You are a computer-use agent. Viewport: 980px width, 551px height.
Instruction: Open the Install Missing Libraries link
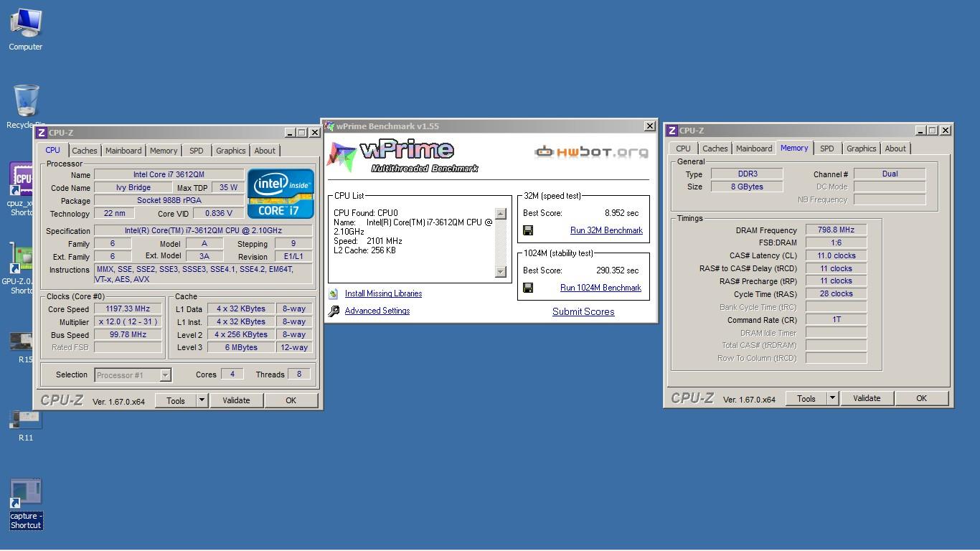tap(383, 293)
